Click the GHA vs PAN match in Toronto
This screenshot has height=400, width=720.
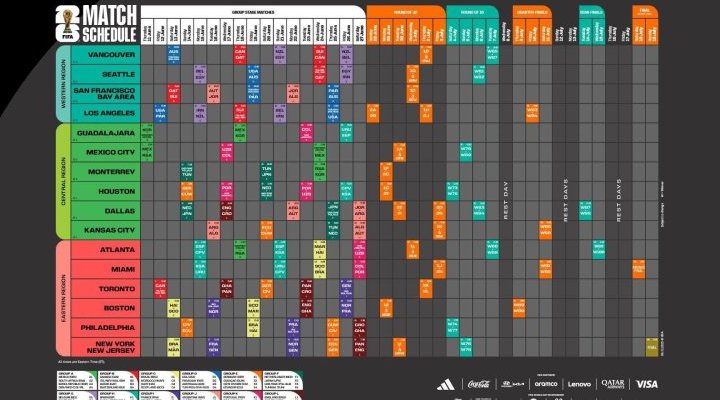227,289
